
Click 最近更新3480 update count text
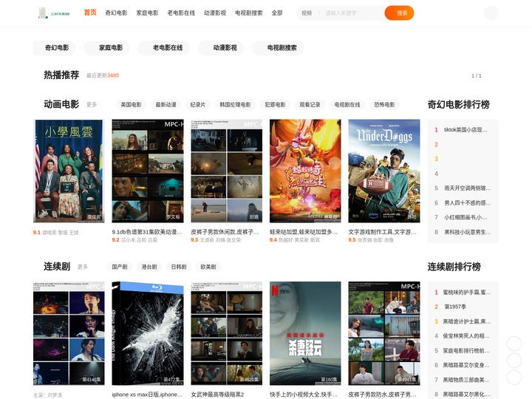tap(103, 75)
